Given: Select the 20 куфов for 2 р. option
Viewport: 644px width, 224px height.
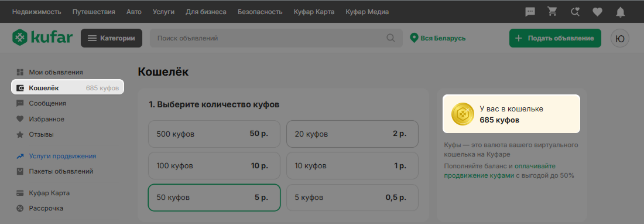Looking at the screenshot, I should click(x=352, y=134).
